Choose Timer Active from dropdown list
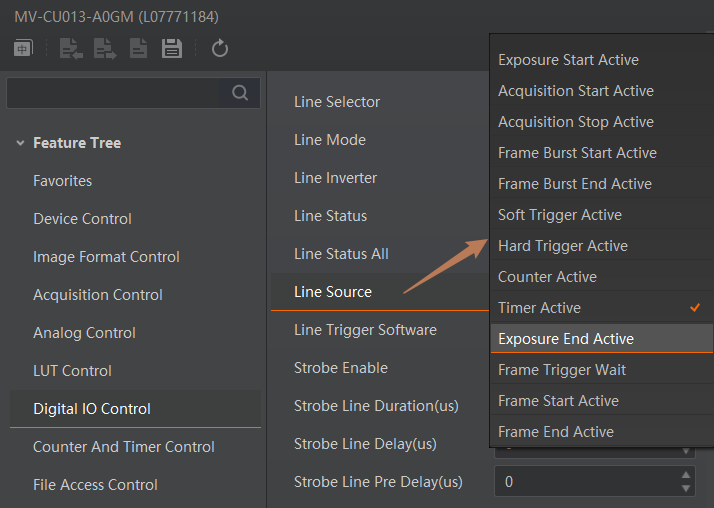The image size is (714, 508). [539, 308]
